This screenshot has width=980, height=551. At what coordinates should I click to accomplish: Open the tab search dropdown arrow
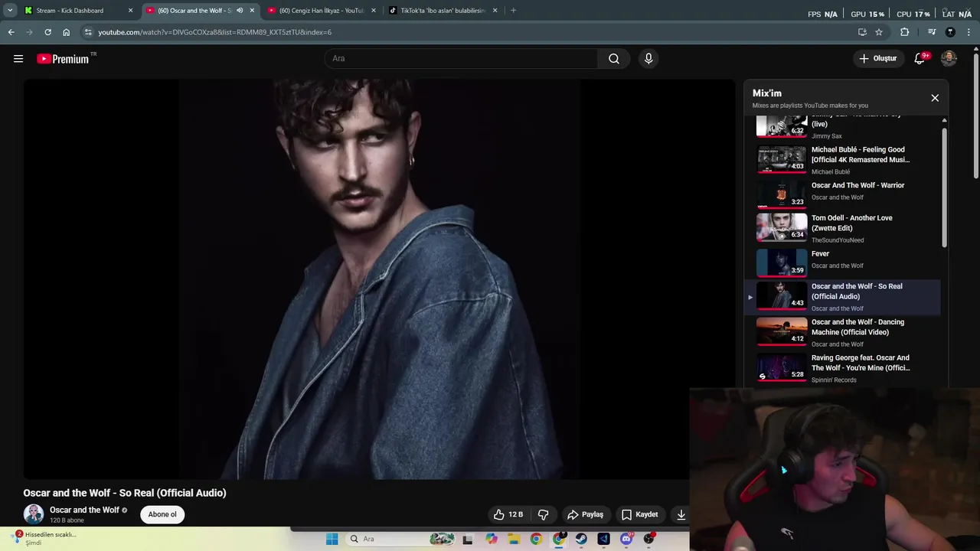point(10,11)
